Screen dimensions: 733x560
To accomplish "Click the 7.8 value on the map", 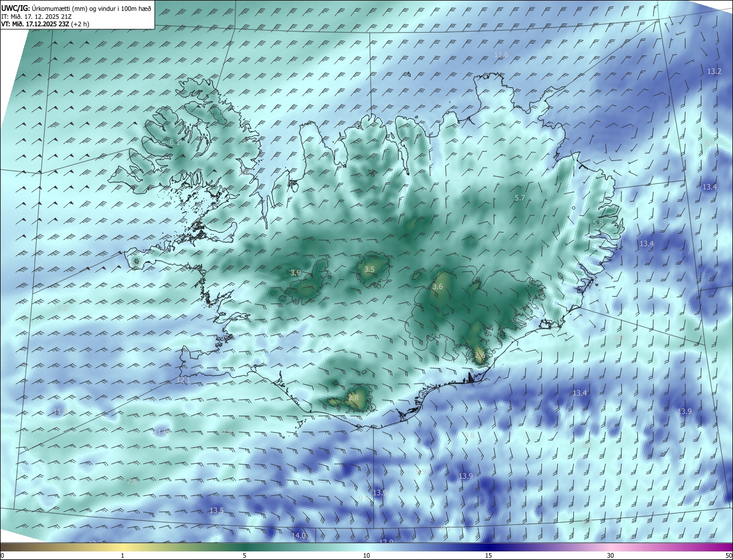I will click(x=131, y=482).
